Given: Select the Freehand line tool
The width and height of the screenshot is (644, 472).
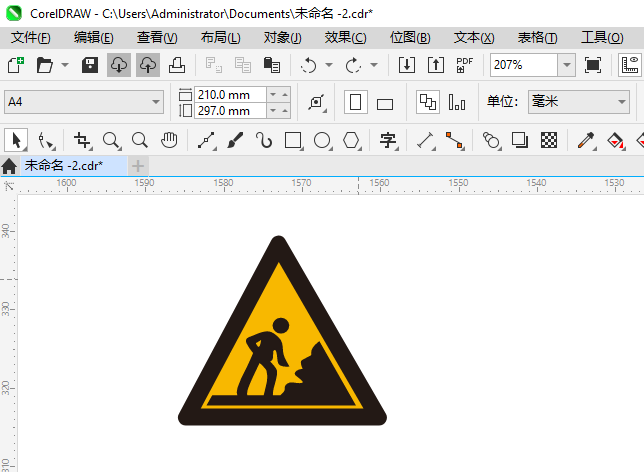Looking at the screenshot, I should [x=206, y=140].
